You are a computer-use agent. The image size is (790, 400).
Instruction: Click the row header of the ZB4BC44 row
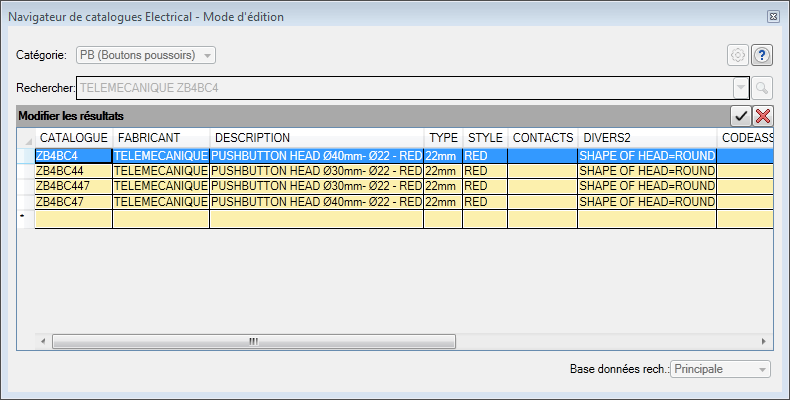[x=26, y=171]
